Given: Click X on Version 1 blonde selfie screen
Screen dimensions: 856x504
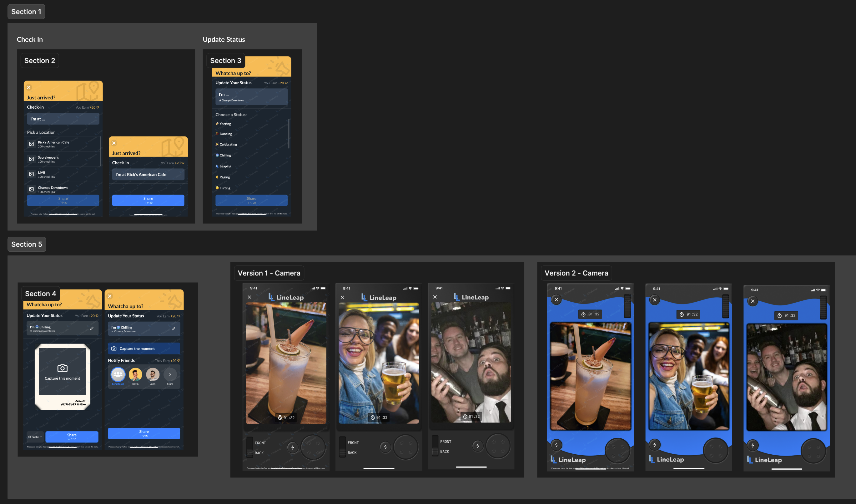Looking at the screenshot, I should (x=342, y=298).
